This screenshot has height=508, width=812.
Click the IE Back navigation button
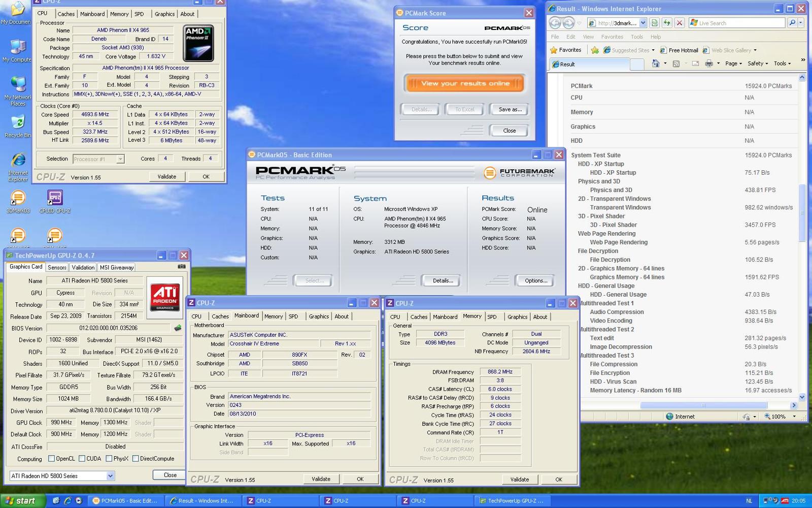pyautogui.click(x=555, y=23)
